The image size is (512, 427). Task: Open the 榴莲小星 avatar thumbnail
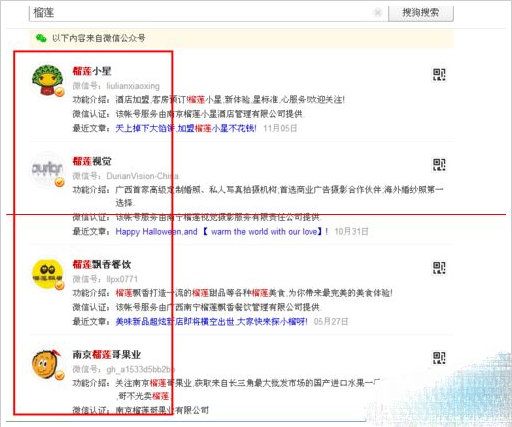[x=48, y=81]
